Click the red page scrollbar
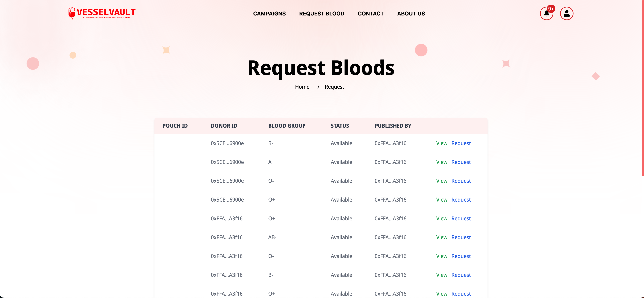 click(642, 88)
